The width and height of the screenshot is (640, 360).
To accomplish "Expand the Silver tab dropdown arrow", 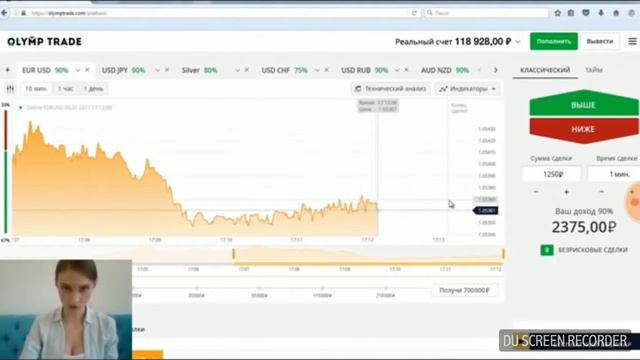I will point(237,70).
